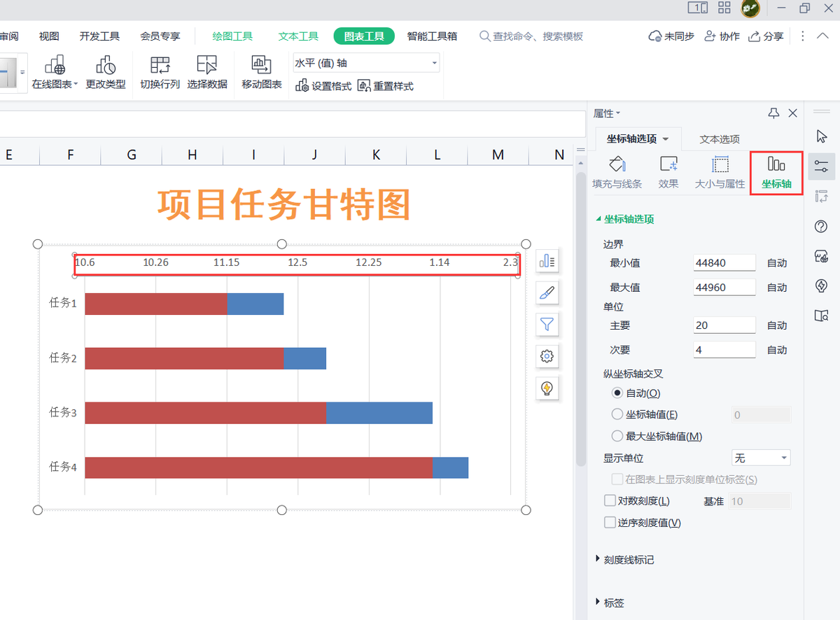
Task: Collapse the ribbon with the up chevron
Action: 823,36
